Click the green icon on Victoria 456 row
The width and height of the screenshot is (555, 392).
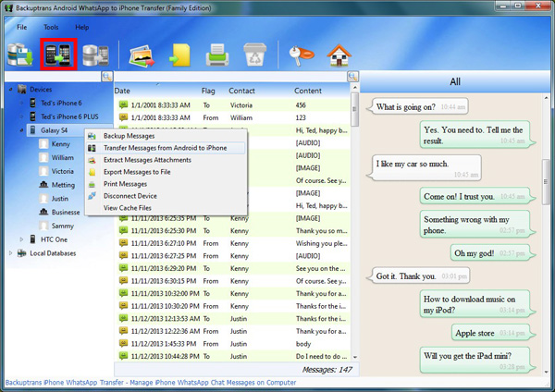click(123, 104)
